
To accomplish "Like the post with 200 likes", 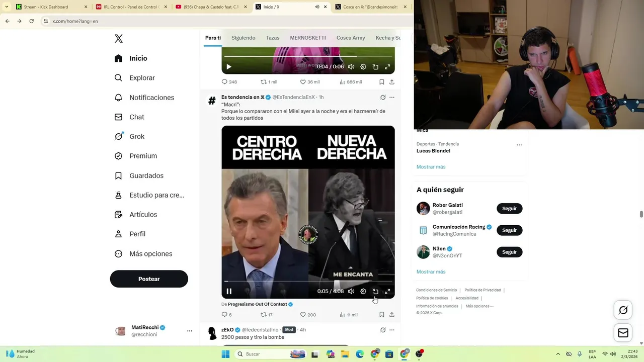I will coord(308,315).
